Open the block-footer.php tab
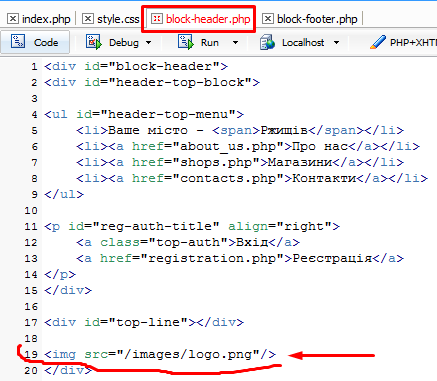Viewport: 437px width, 381px height. click(317, 19)
